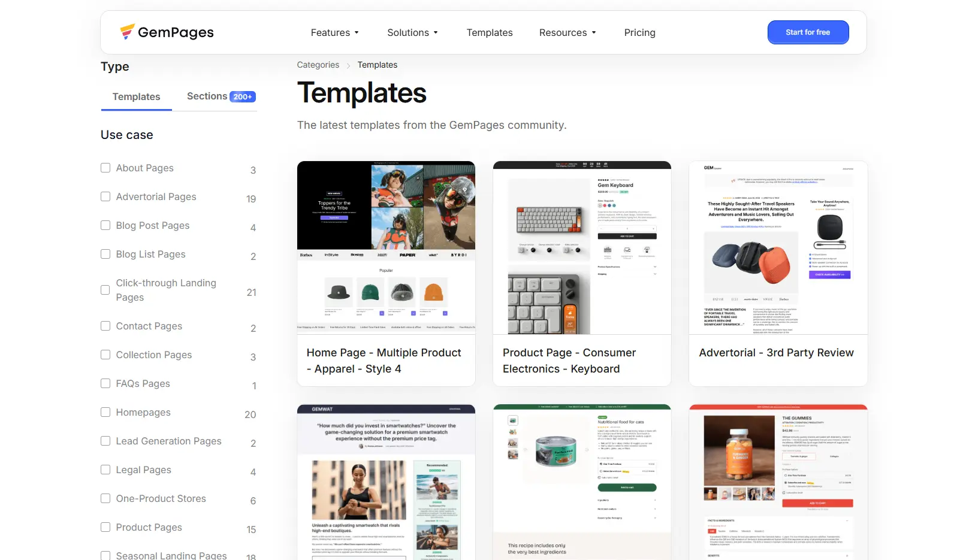Check the One-Product Stores checkbox

tap(105, 498)
